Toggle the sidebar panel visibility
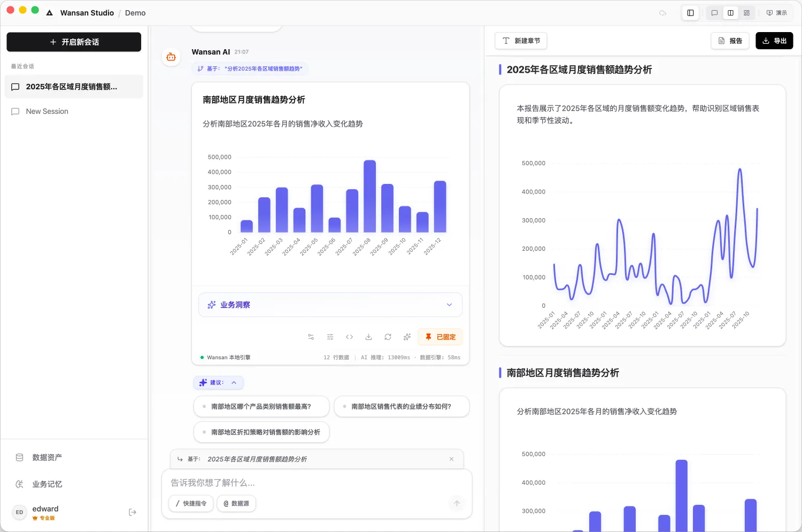Viewport: 802px width, 532px height. (690, 13)
